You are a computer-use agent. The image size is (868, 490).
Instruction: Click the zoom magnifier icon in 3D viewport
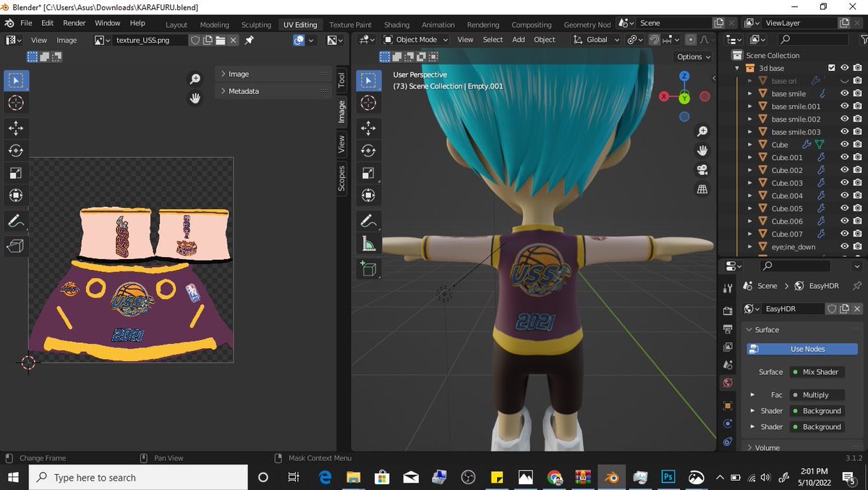[702, 132]
